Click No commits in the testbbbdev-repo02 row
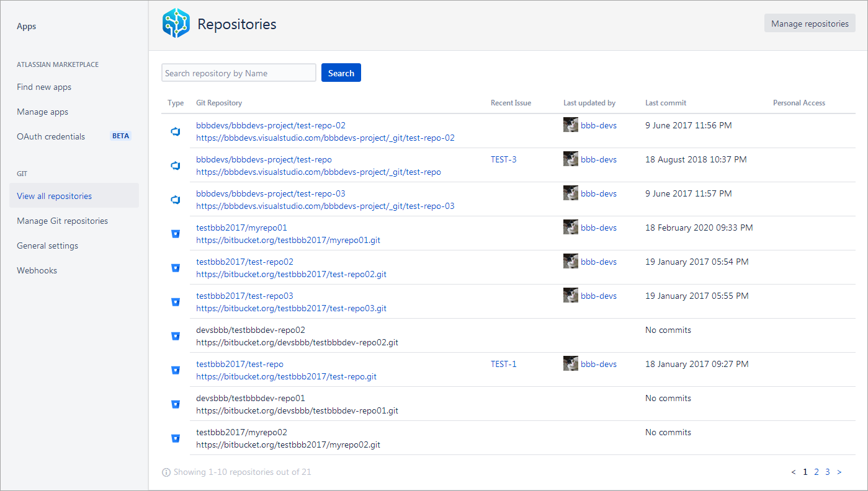 tap(668, 330)
